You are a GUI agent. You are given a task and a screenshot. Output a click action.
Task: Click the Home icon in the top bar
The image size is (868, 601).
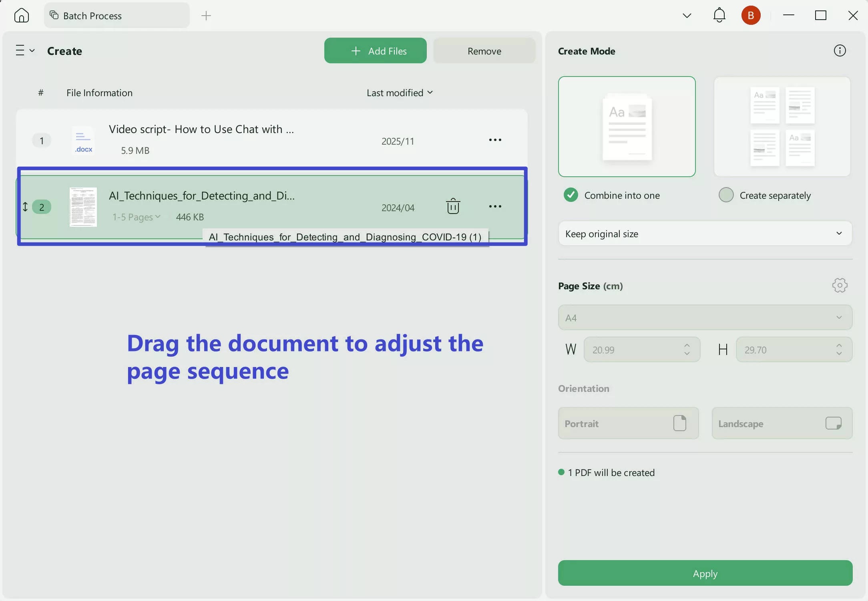click(22, 15)
